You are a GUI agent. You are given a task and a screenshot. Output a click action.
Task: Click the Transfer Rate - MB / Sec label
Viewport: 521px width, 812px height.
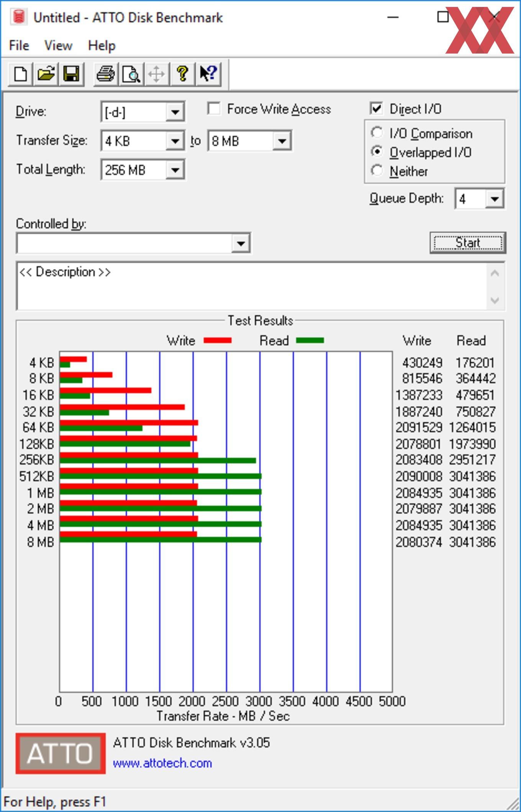pyautogui.click(x=223, y=716)
